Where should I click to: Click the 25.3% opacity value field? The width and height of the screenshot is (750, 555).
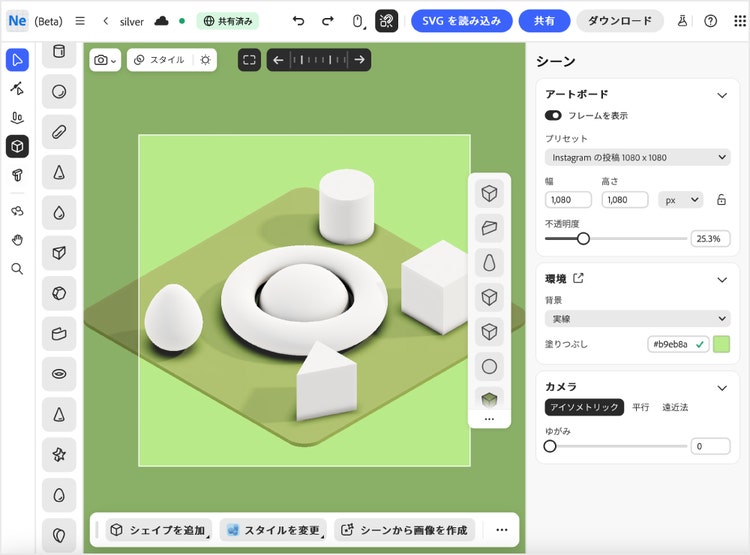tap(710, 238)
